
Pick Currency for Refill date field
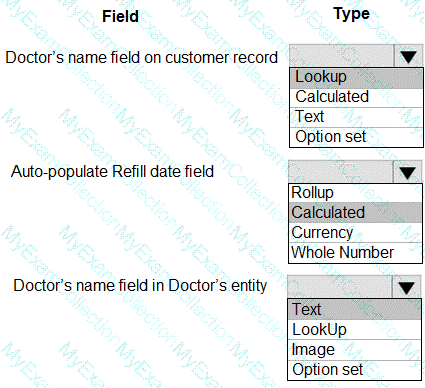pyautogui.click(x=355, y=232)
